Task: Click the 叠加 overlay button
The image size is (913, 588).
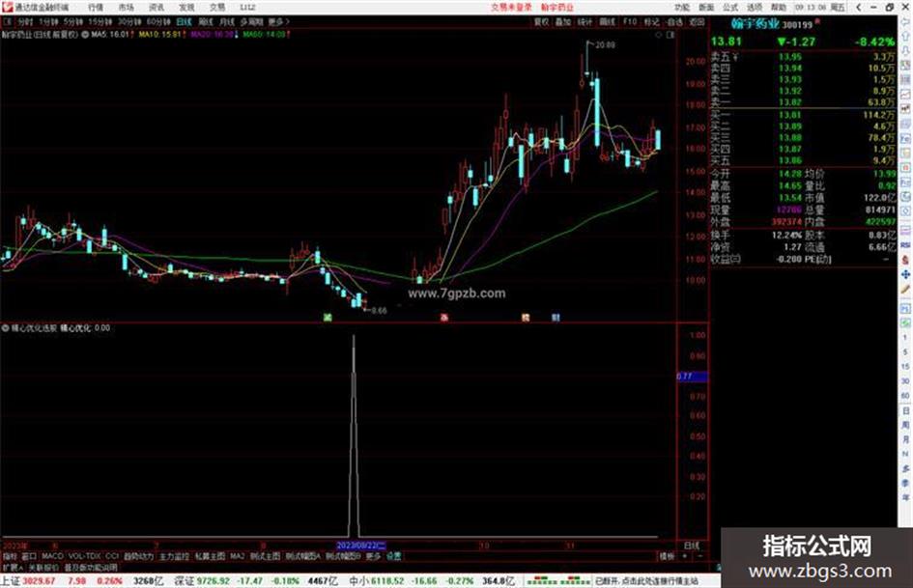Action: pos(562,21)
